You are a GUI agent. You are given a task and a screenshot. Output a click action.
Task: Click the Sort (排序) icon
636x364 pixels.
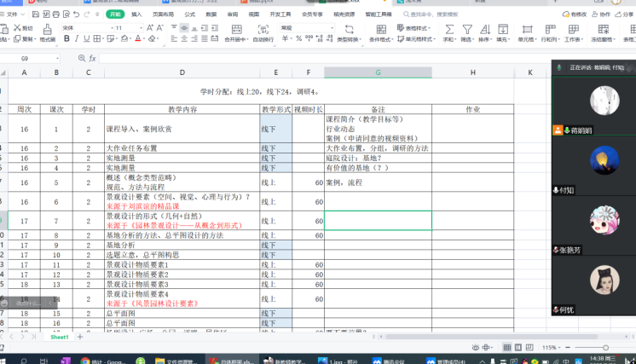point(486,32)
